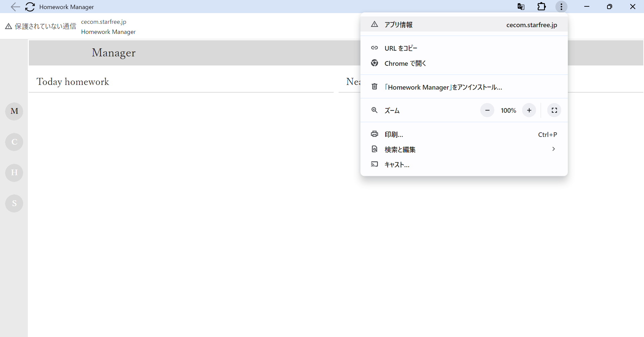Select the M sidebar circle
This screenshot has width=644, height=337.
[x=14, y=111]
